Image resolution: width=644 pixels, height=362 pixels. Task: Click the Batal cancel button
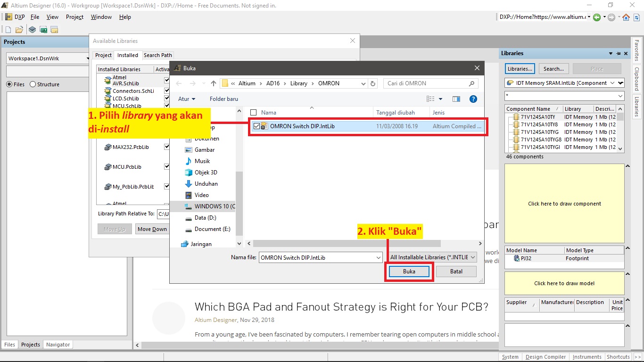point(456,271)
